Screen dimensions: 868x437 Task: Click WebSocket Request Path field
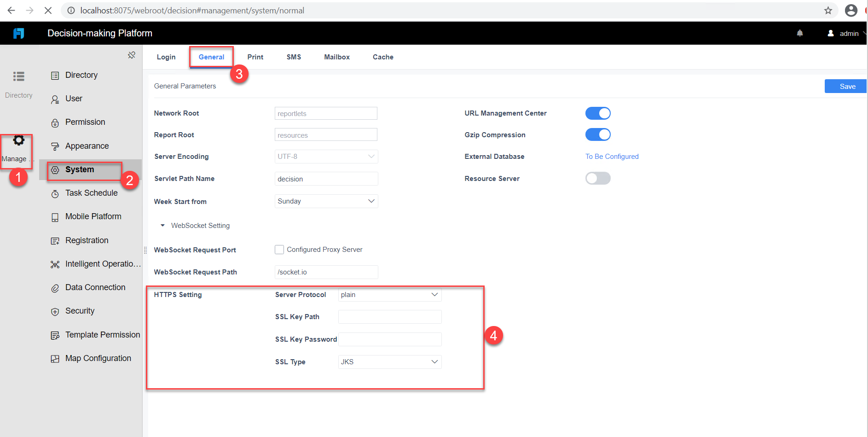(326, 272)
